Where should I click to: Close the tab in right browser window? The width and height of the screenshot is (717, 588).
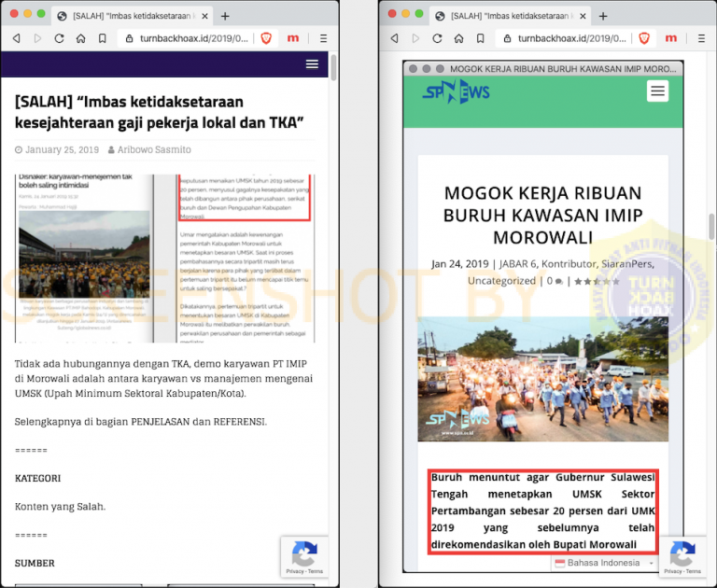click(x=583, y=16)
